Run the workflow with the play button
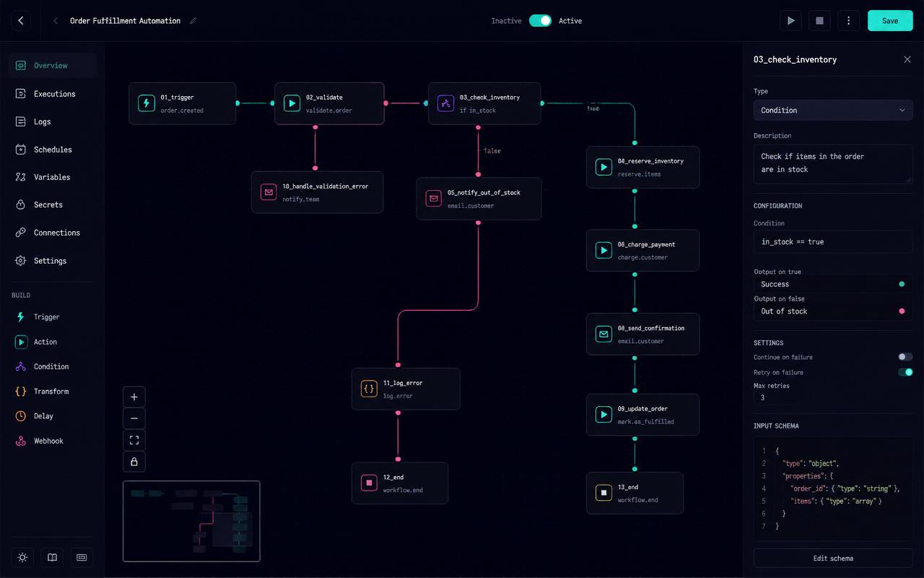 click(790, 21)
